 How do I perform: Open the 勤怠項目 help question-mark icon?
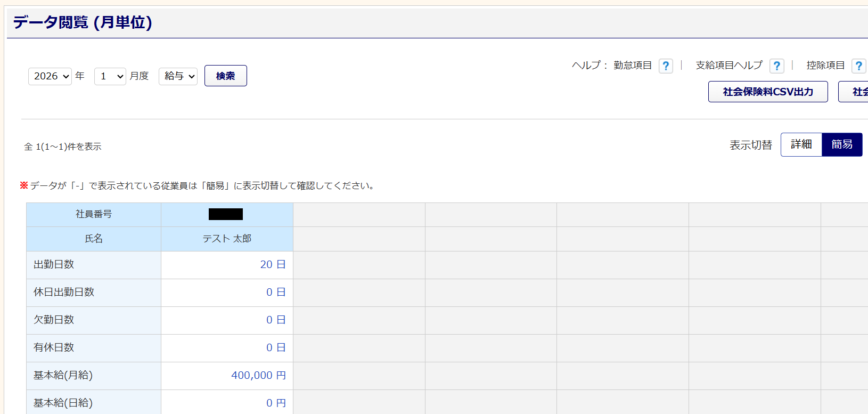pos(666,66)
